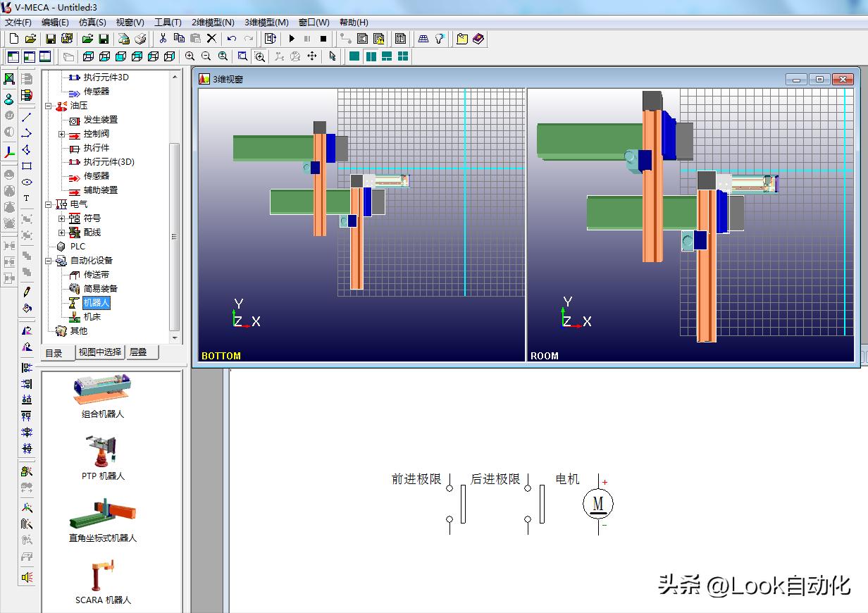This screenshot has width=868, height=613.
Task: Toggle the dynamic zoom tool
Action: [x=259, y=56]
